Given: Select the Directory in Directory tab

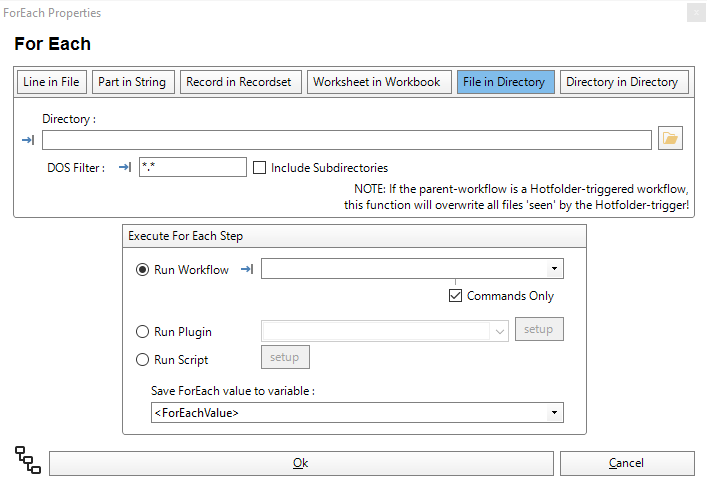Looking at the screenshot, I should [622, 82].
